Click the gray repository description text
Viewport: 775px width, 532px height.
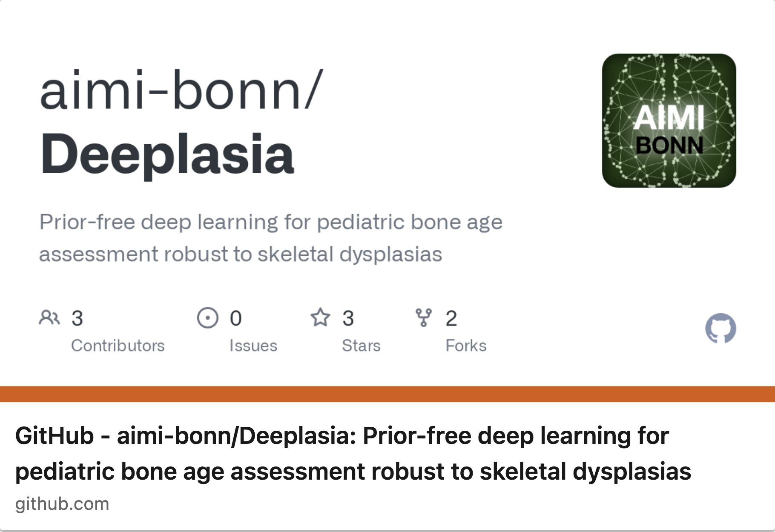(271, 238)
